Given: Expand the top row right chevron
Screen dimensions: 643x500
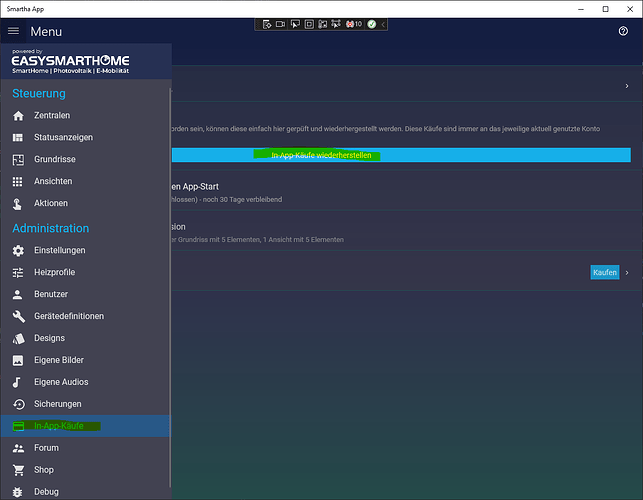Looking at the screenshot, I should (627, 87).
